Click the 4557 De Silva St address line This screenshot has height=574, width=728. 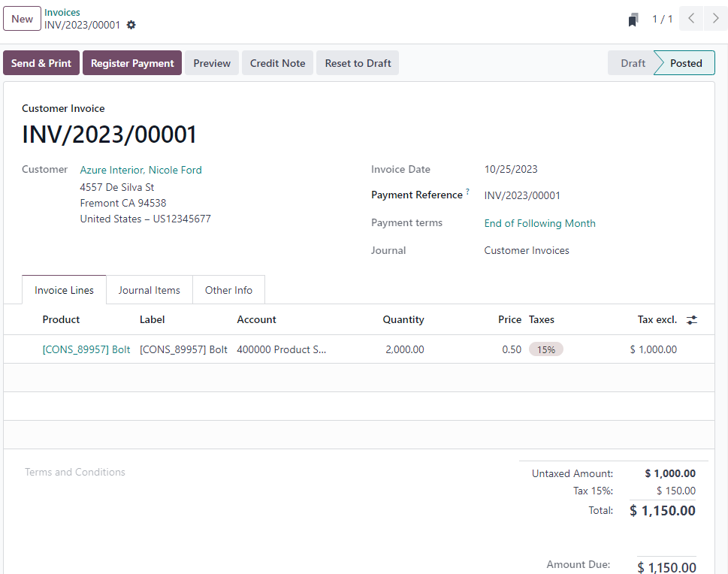pyautogui.click(x=117, y=187)
